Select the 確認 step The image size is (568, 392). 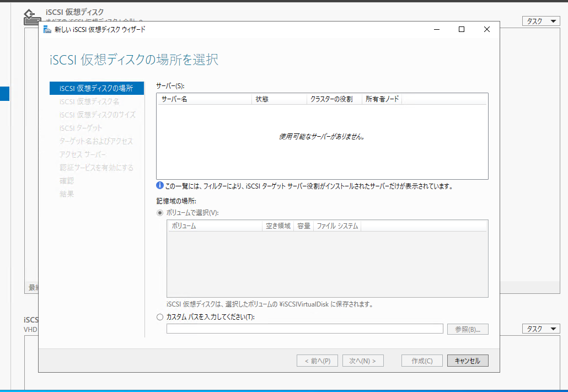67,180
